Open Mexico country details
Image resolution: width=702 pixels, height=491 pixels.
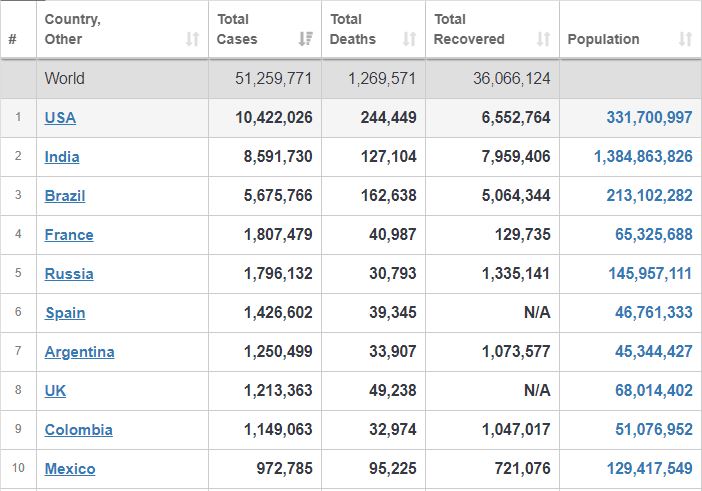70,469
